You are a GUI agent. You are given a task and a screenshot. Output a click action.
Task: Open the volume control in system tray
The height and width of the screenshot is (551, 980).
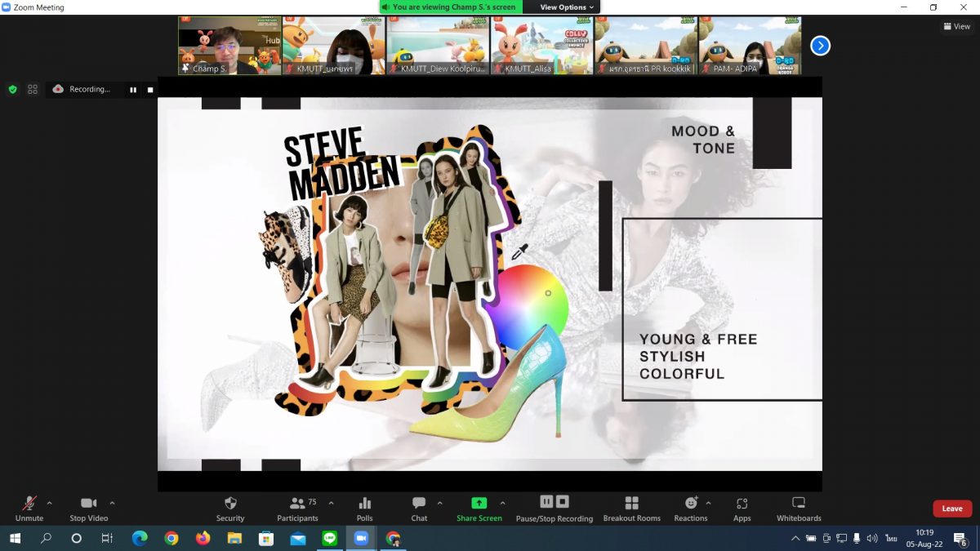coord(871,539)
